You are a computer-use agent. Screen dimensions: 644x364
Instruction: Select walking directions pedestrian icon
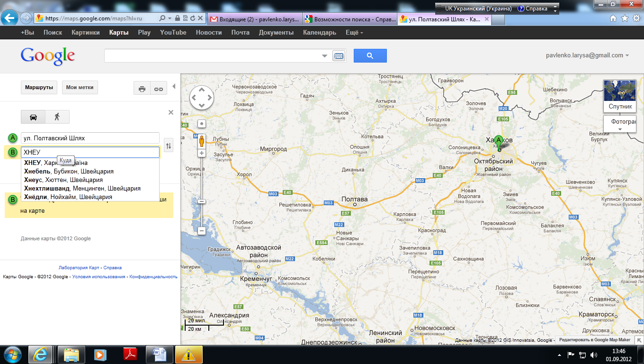[57, 117]
